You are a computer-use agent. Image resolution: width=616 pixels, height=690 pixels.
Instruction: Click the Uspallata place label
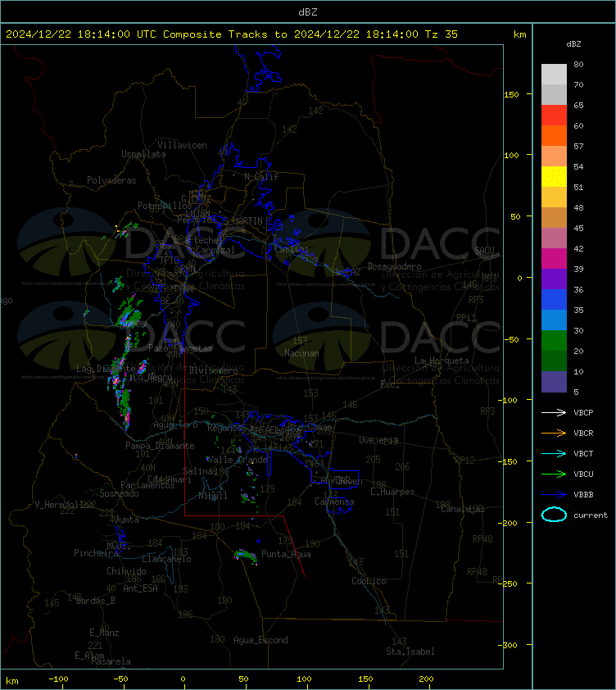(143, 154)
